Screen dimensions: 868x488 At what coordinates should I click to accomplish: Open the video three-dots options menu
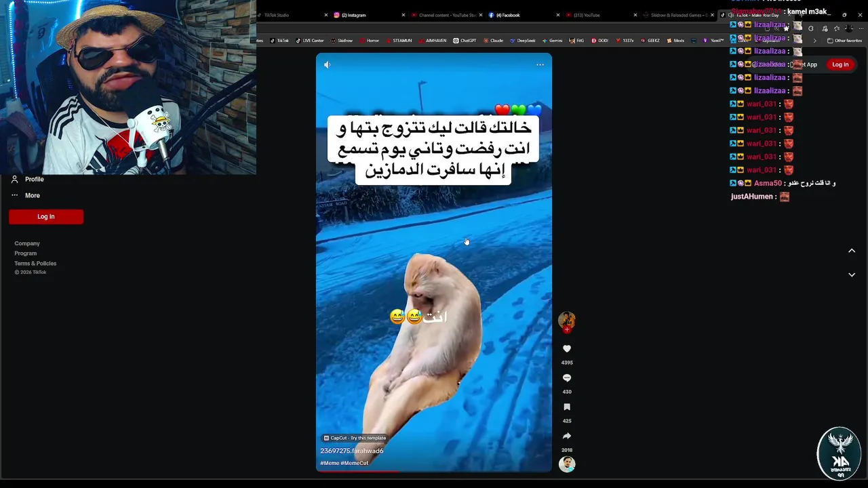(540, 65)
